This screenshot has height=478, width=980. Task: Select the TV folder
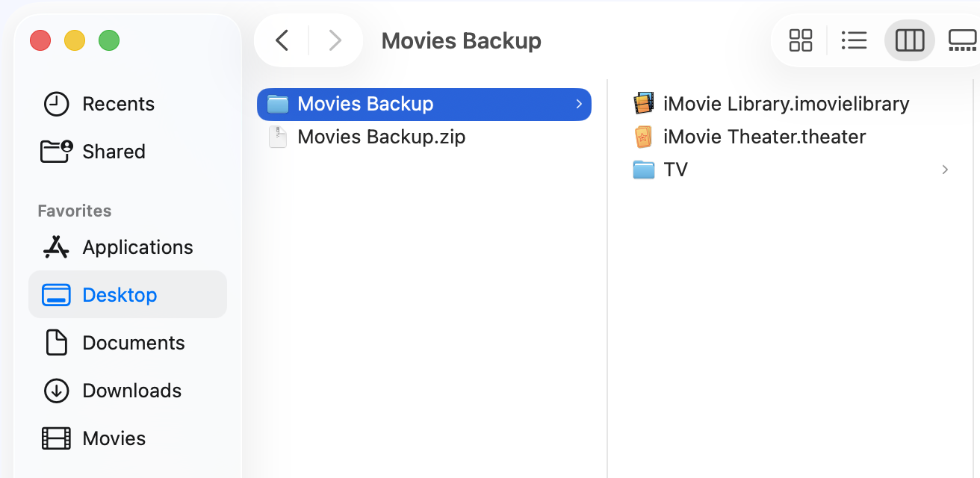(675, 170)
